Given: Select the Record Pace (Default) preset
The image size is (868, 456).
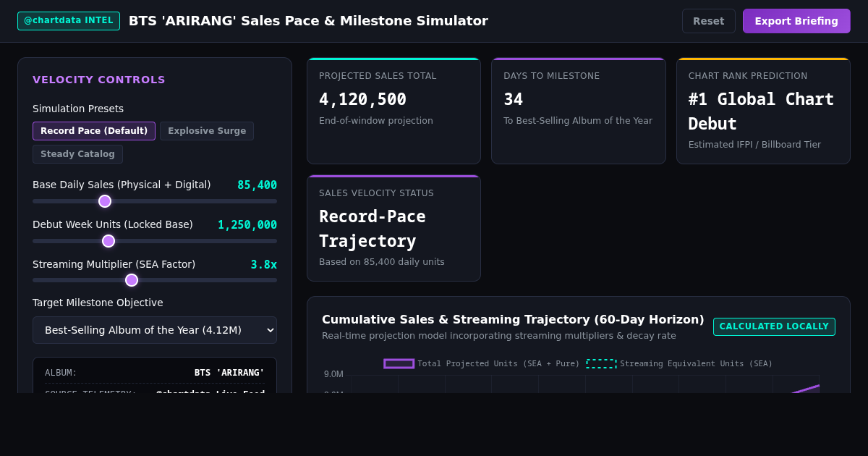Looking at the screenshot, I should click(94, 131).
